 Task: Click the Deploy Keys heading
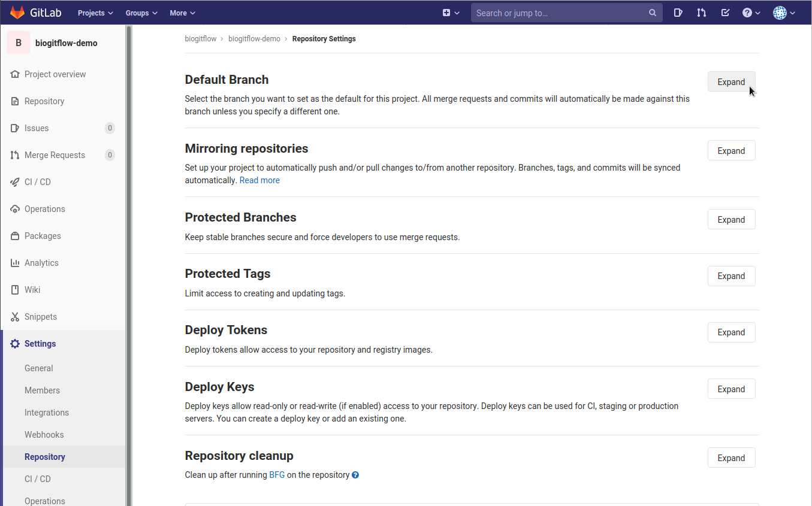[x=220, y=387]
